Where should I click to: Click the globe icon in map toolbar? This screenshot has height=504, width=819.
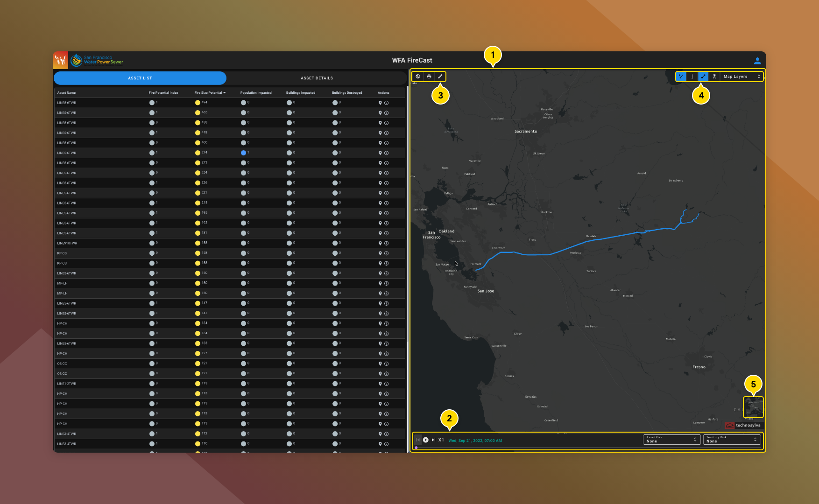(x=418, y=77)
